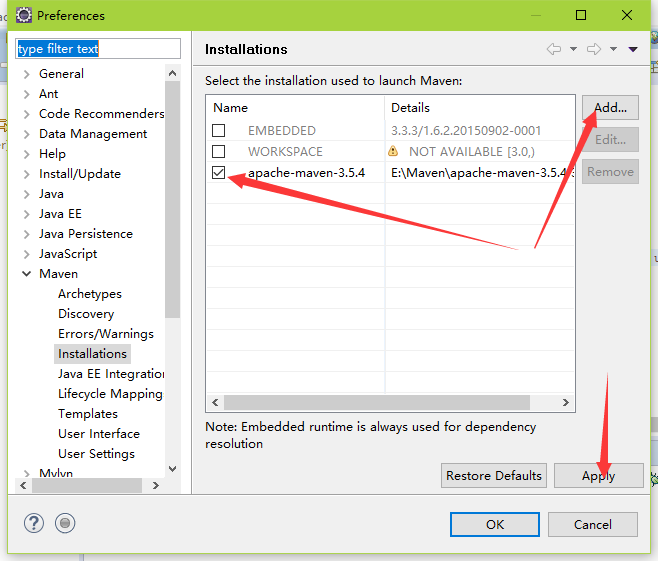
Task: Expand the Install/Update node
Action: tap(26, 174)
